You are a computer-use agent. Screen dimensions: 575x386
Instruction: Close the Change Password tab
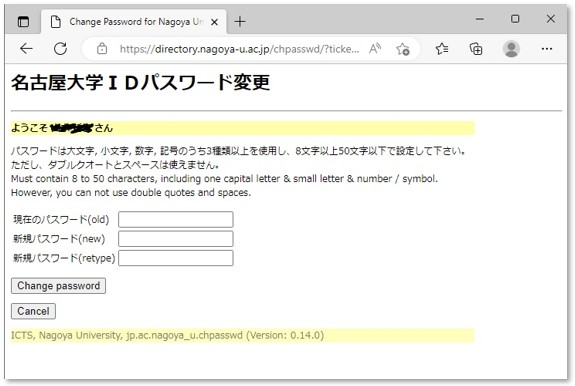(215, 22)
